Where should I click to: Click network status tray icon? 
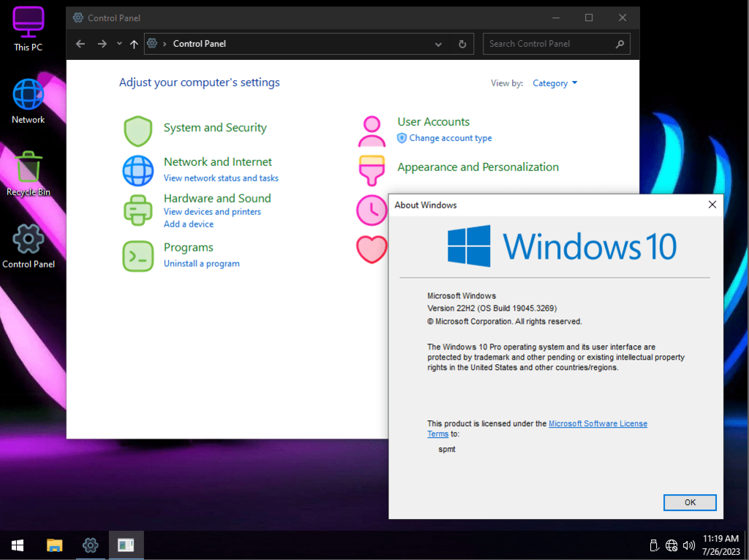pos(671,545)
